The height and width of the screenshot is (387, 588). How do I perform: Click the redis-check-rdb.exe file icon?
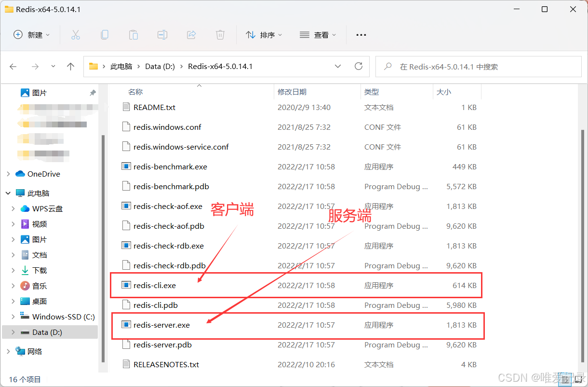point(126,246)
